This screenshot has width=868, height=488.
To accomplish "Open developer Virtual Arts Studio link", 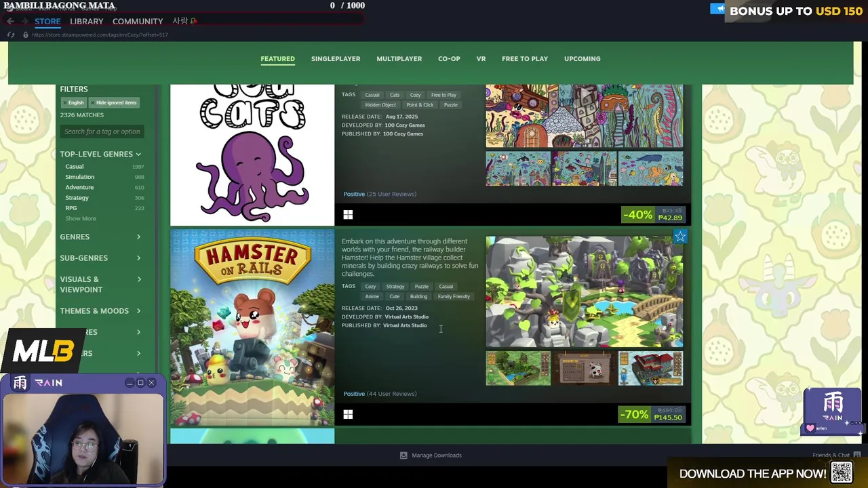I will click(x=406, y=317).
